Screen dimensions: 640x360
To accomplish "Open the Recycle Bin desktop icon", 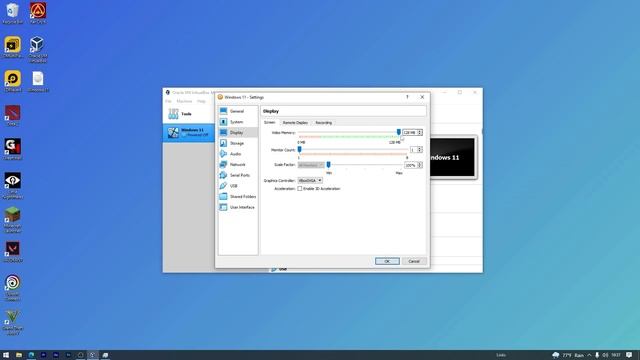I will [13, 13].
